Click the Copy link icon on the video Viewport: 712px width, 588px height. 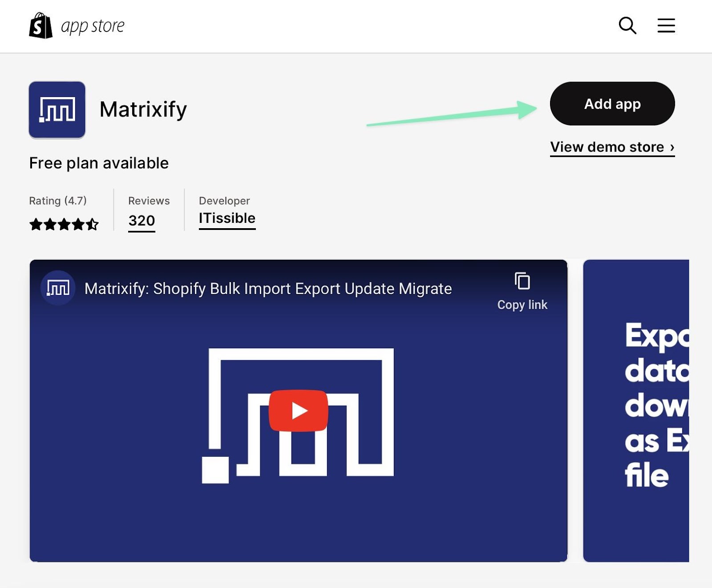pos(522,281)
